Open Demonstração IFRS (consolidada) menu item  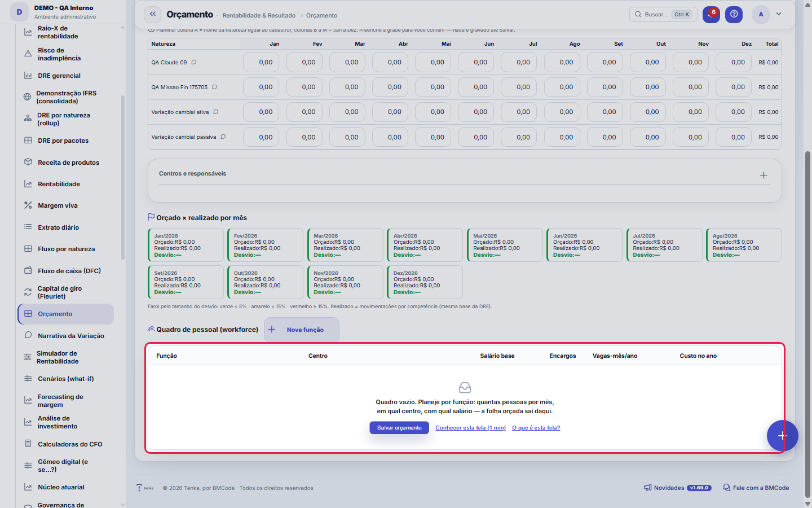click(x=66, y=97)
